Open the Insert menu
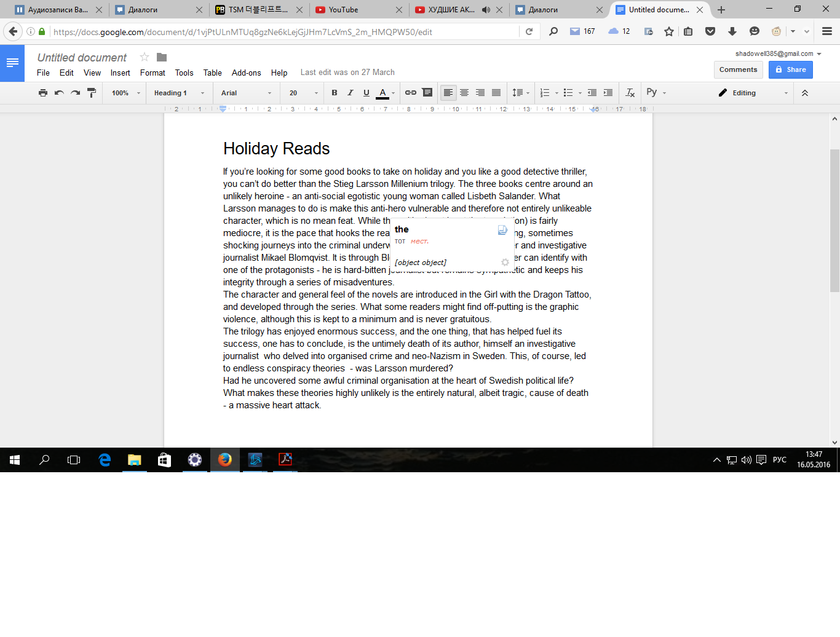 [120, 73]
